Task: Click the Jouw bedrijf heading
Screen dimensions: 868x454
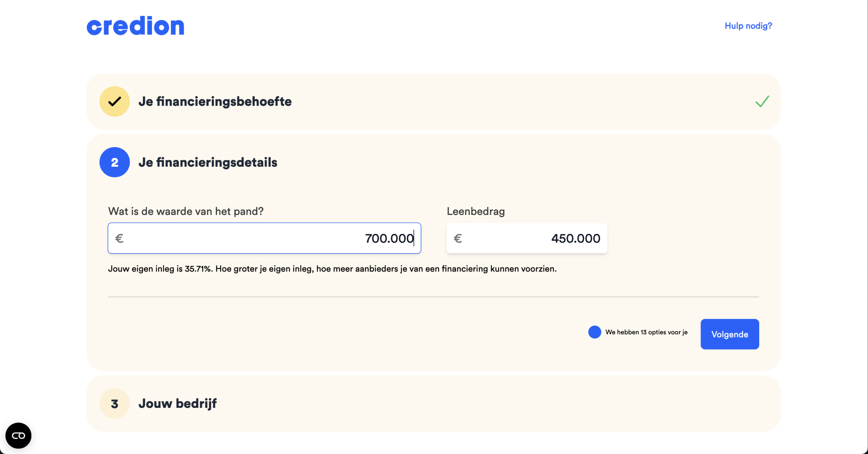Action: click(178, 403)
